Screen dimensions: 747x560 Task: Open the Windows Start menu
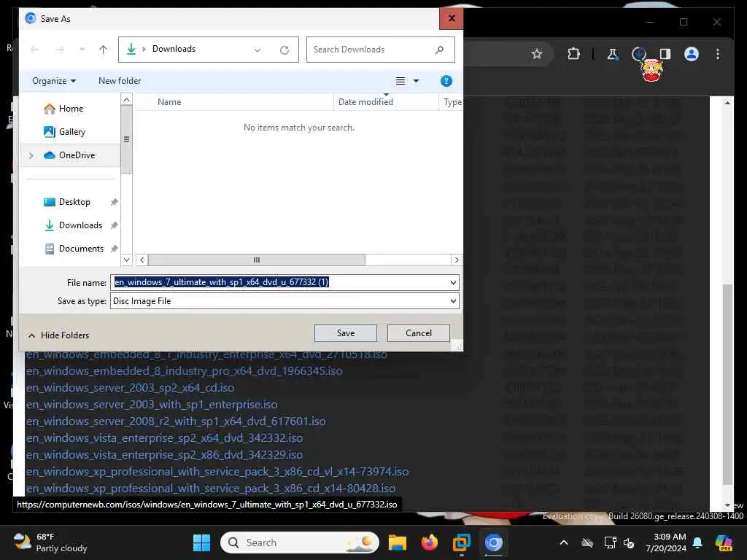click(201, 542)
